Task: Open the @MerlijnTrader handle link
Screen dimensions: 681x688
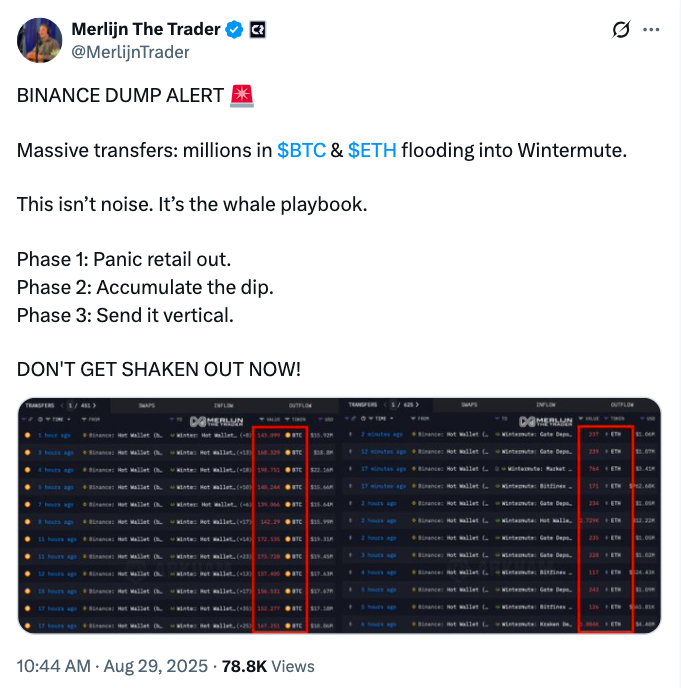Action: pyautogui.click(x=131, y=51)
